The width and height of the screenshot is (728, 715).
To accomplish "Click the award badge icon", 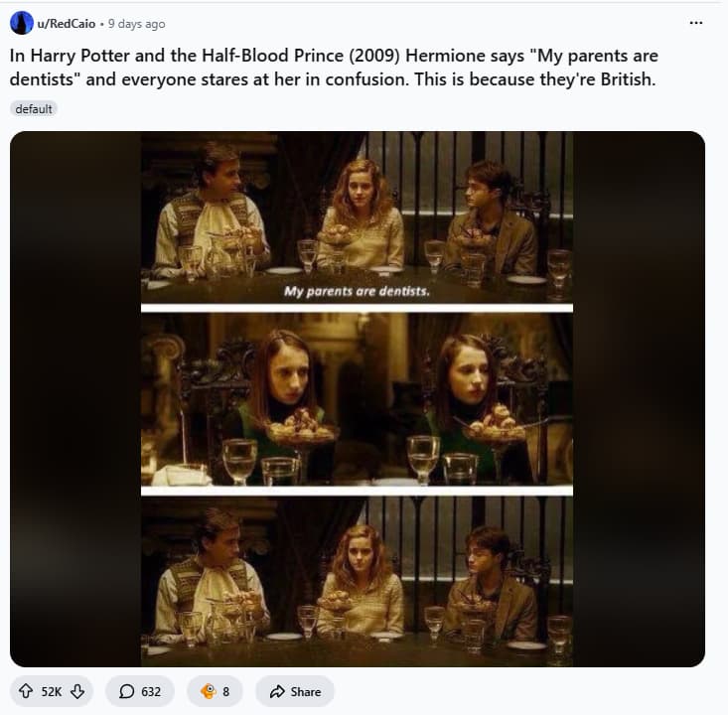I will (x=208, y=691).
